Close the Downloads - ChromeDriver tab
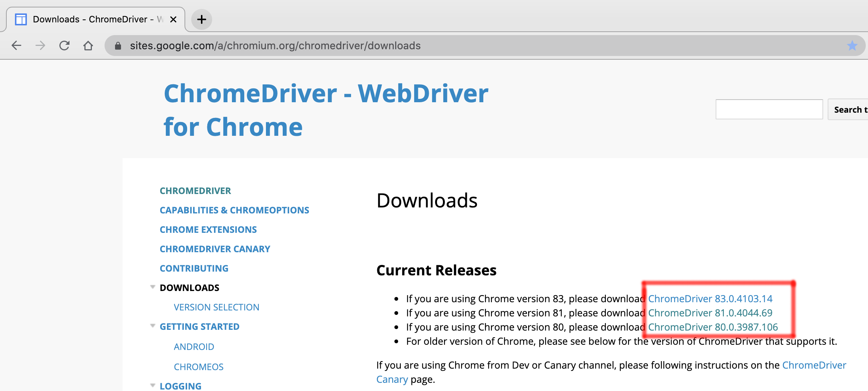The width and height of the screenshot is (868, 391). point(173,19)
